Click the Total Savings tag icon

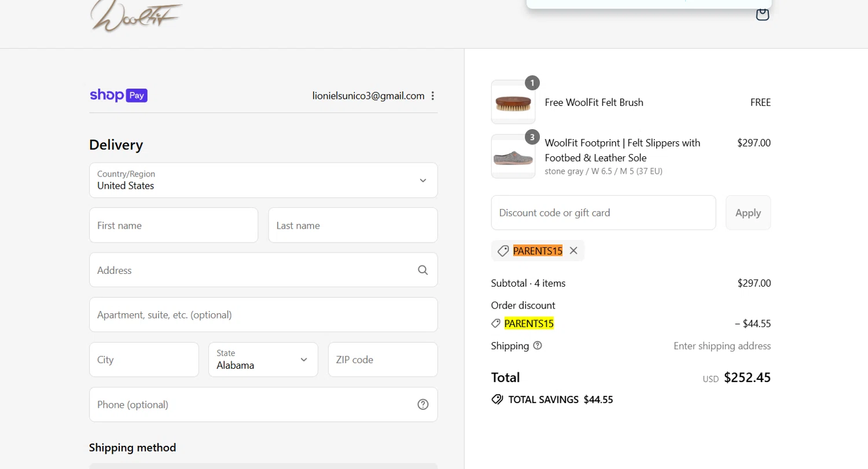point(497,400)
